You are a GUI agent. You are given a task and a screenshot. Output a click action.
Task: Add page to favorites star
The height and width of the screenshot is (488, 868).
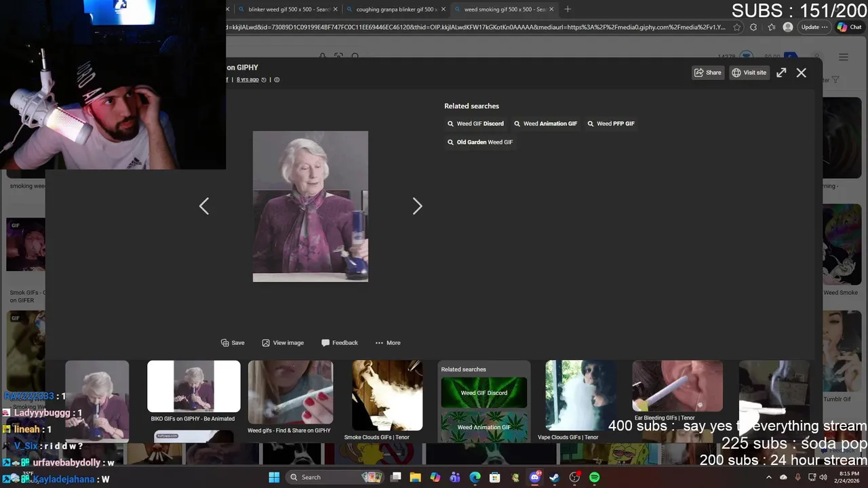737,27
